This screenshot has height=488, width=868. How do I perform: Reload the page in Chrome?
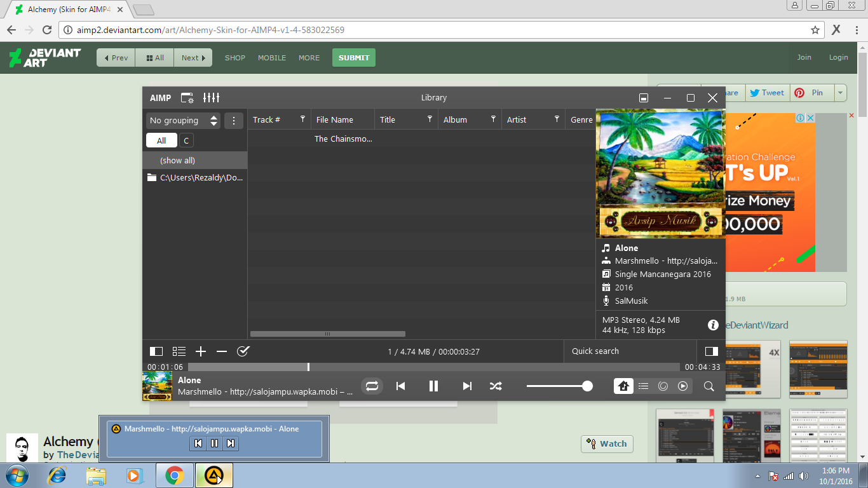[46, 30]
